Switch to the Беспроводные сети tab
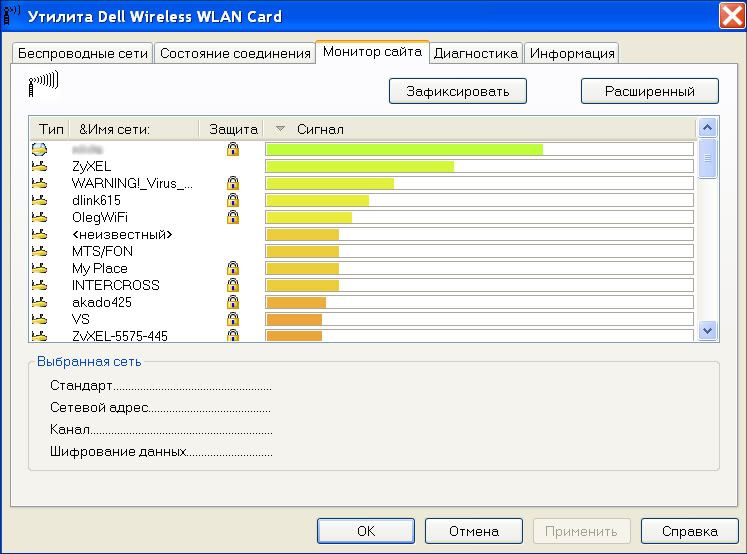This screenshot has width=747, height=554. pyautogui.click(x=82, y=53)
